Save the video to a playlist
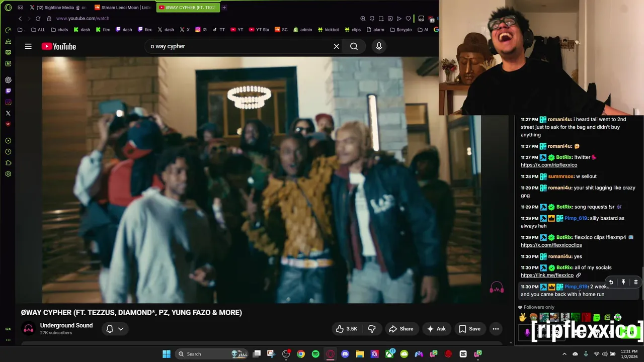644x362 pixels. [469, 329]
